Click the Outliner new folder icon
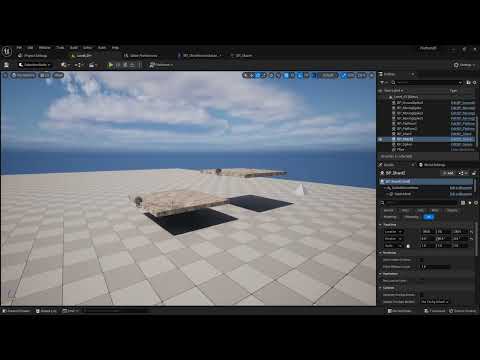This screenshot has height=360, width=480. 468,82
